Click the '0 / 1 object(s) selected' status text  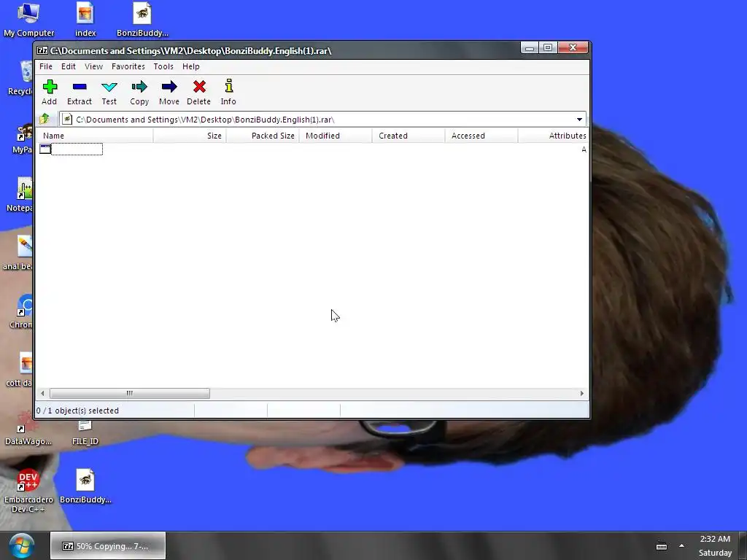tap(77, 411)
